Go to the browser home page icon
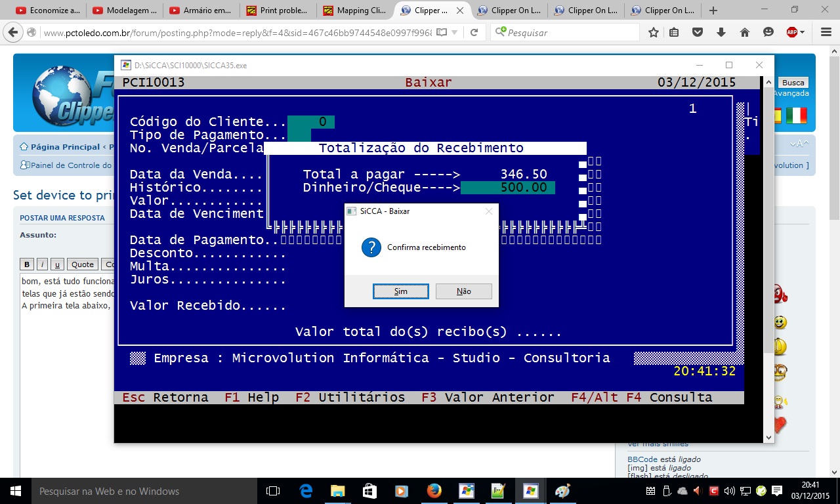Viewport: 840px width, 504px height. [745, 32]
